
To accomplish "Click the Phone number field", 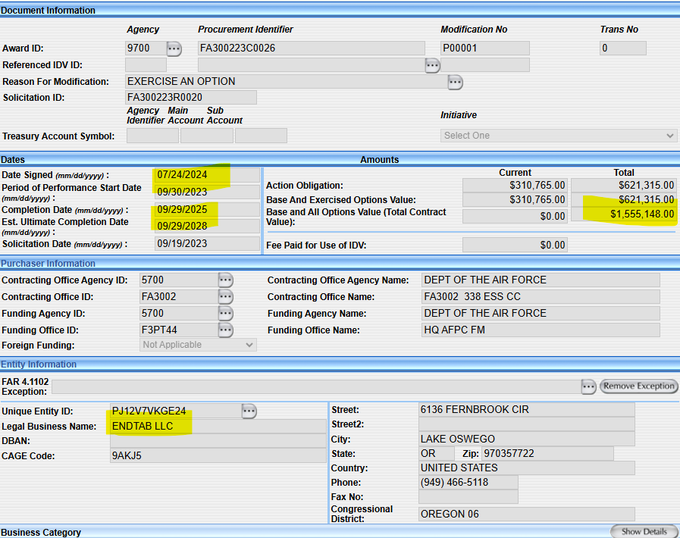I will pos(468,482).
